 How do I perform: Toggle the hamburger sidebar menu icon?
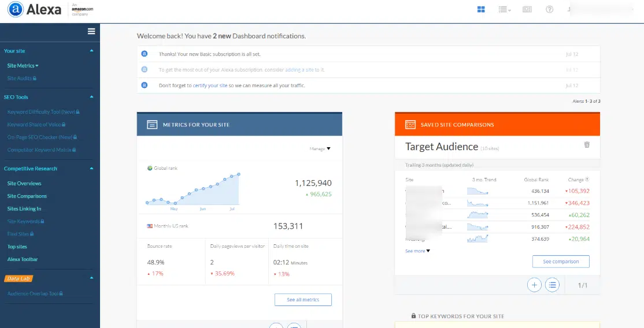(x=91, y=31)
